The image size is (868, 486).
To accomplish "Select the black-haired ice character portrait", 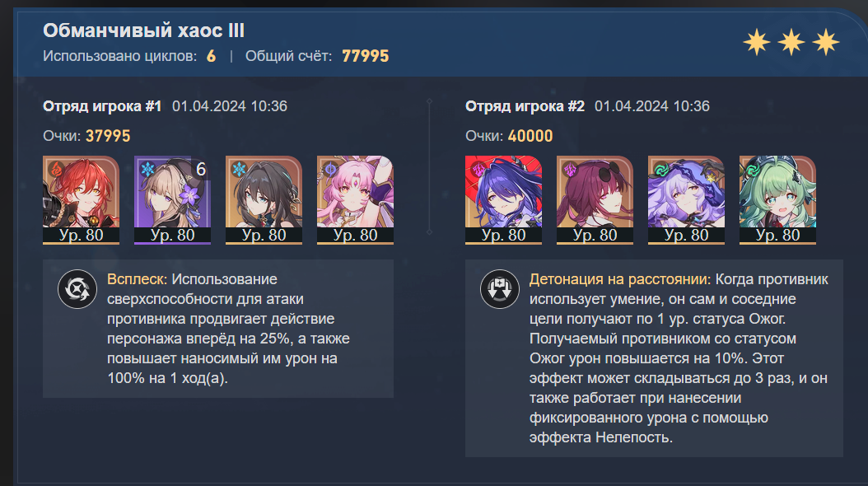I will point(264,200).
